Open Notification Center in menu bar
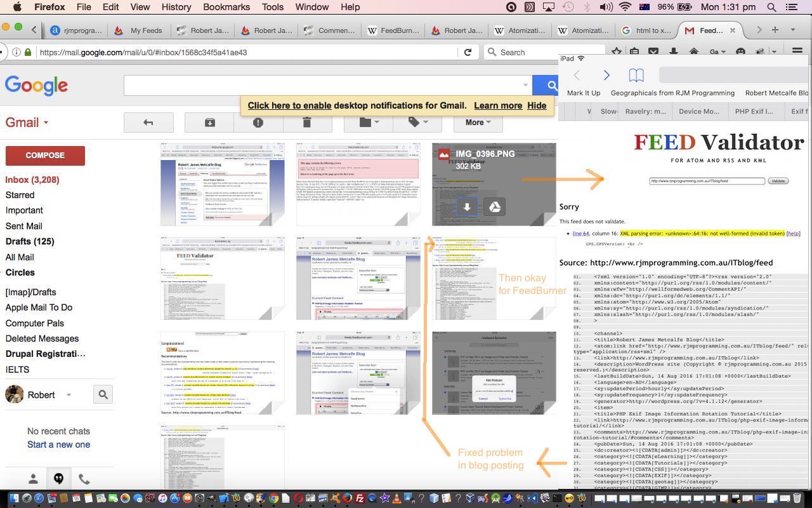This screenshot has height=508, width=812. (791, 7)
